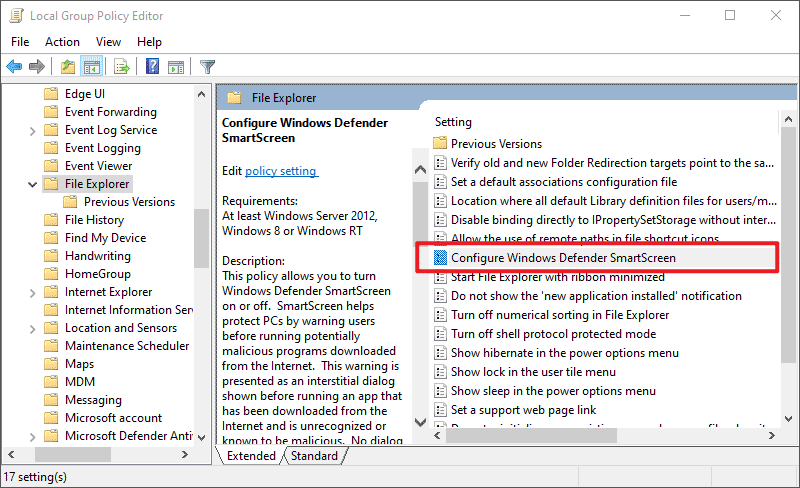
Task: Switch to the Extended tab
Action: coord(251,456)
